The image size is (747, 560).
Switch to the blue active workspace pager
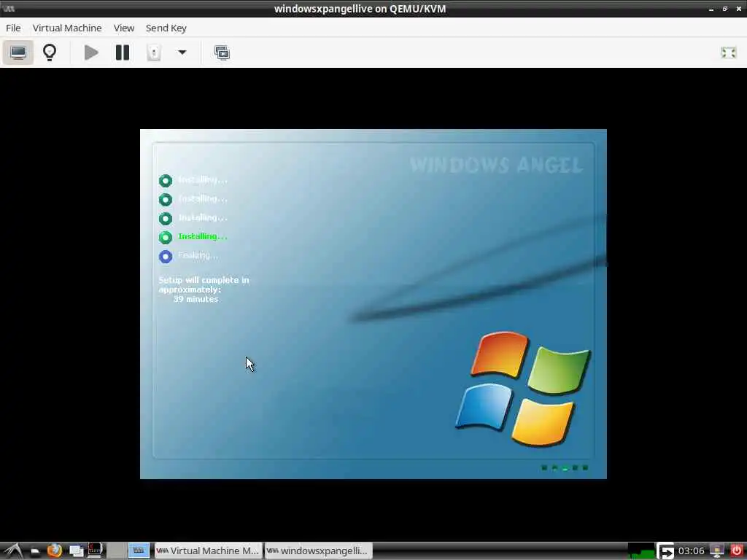pos(139,551)
